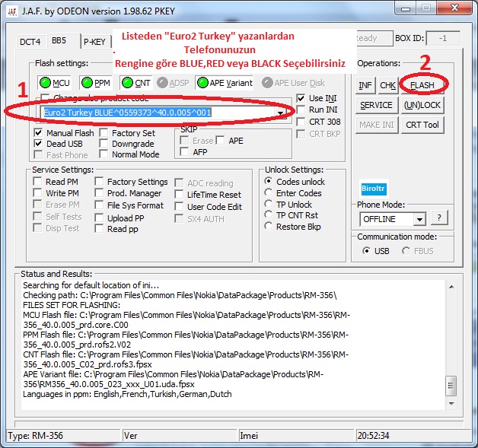Uncheck Dead USB option

coord(38,144)
